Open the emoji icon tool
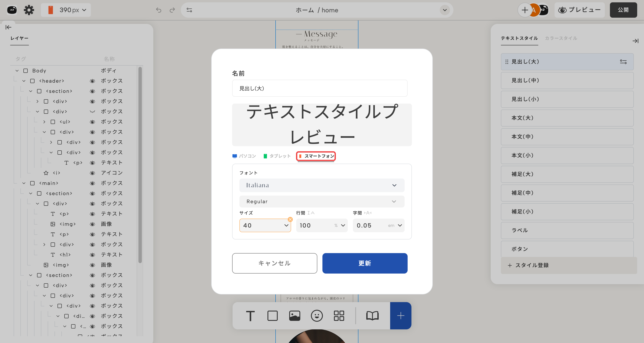The height and width of the screenshot is (343, 644). (x=316, y=316)
